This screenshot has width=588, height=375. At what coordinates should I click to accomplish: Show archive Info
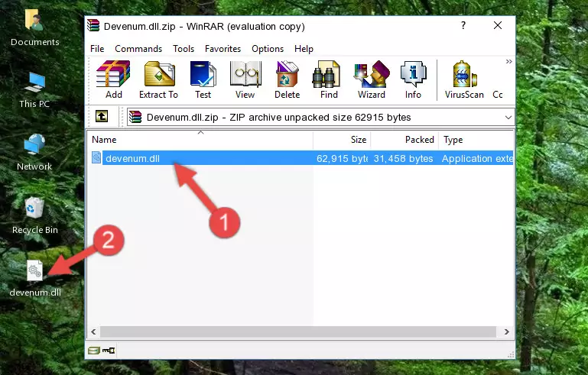(x=413, y=79)
